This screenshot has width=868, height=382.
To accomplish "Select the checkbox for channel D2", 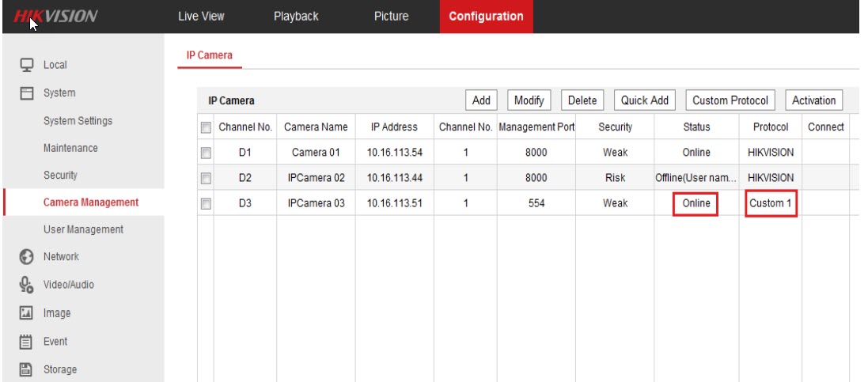I will tap(207, 178).
